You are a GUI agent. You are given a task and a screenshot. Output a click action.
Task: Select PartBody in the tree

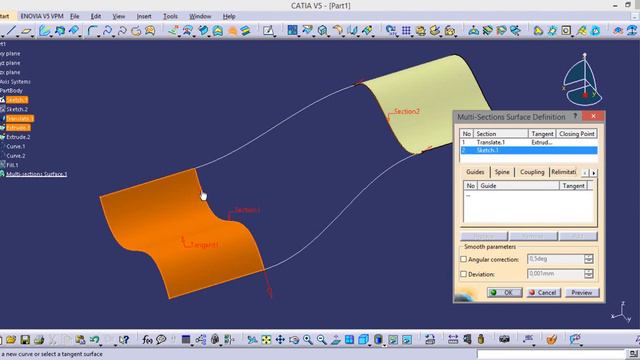coord(11,91)
